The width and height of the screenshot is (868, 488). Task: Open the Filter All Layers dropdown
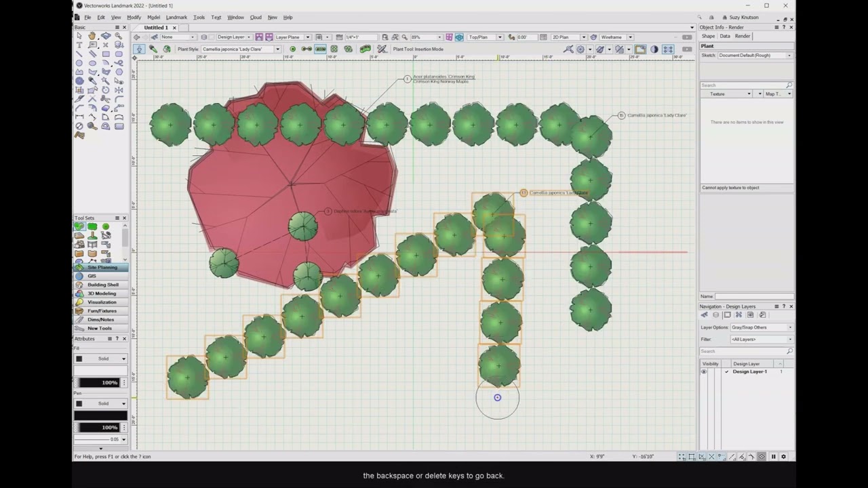(x=762, y=339)
